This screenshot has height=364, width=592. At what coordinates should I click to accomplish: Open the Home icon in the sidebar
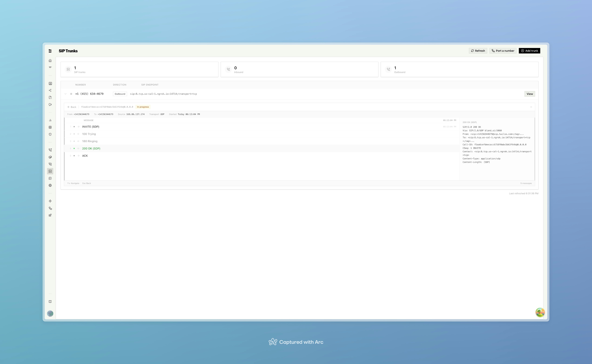point(50,61)
